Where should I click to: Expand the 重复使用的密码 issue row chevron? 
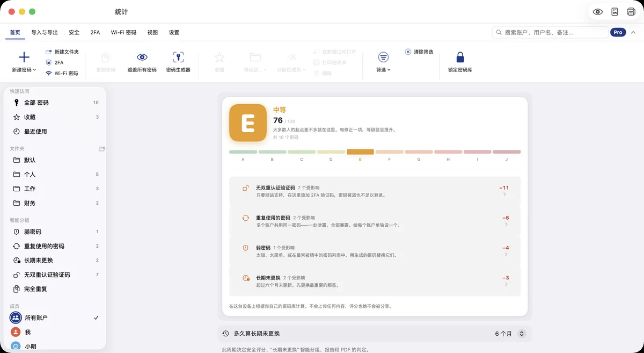(506, 225)
